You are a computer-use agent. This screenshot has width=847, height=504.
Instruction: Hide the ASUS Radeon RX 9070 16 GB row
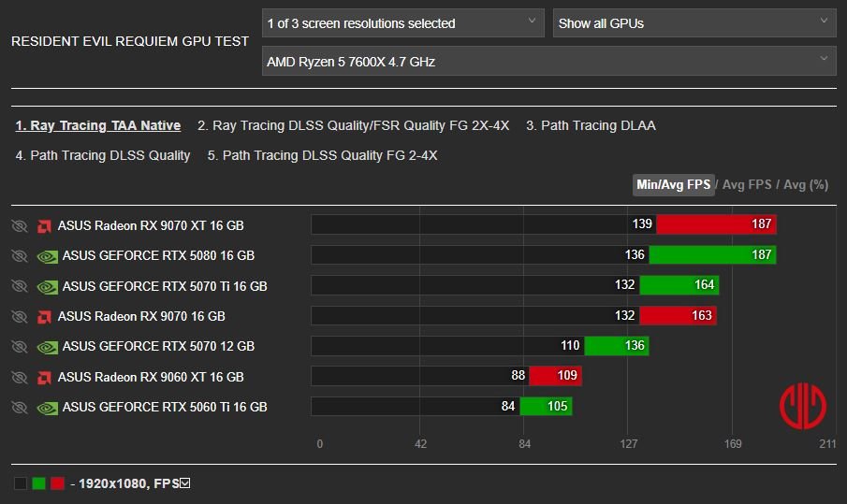click(20, 316)
